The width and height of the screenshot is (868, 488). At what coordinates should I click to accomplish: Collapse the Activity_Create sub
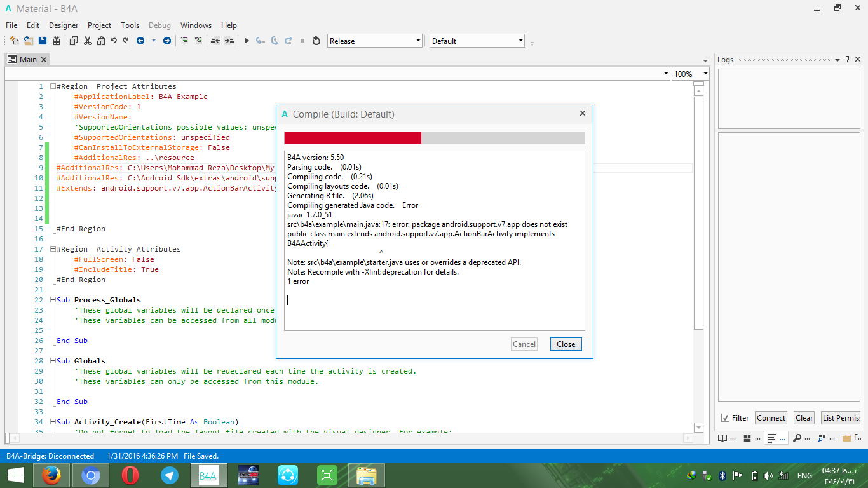(x=53, y=423)
